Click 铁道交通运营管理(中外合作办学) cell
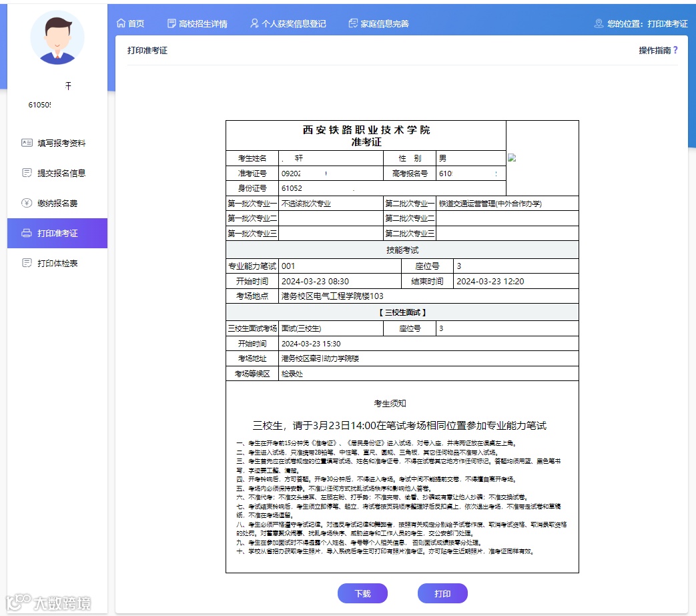 coord(507,204)
